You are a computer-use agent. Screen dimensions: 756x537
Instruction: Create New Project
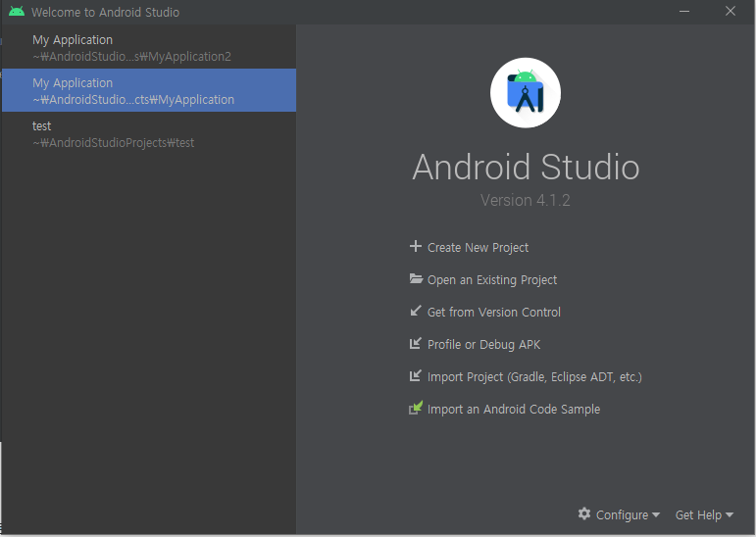click(478, 247)
